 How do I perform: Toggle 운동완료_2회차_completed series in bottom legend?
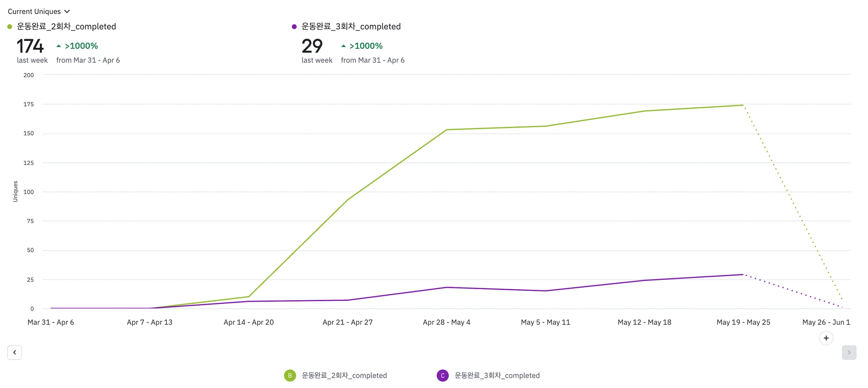tap(344, 375)
